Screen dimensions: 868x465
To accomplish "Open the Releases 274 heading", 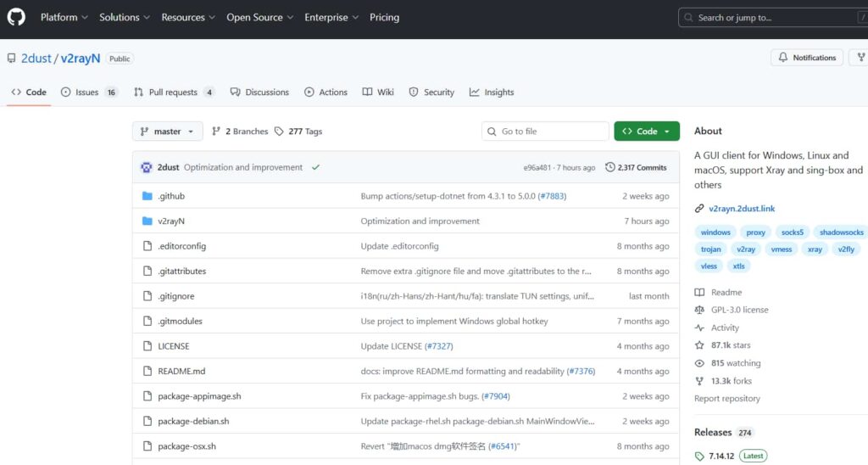I will point(724,432).
